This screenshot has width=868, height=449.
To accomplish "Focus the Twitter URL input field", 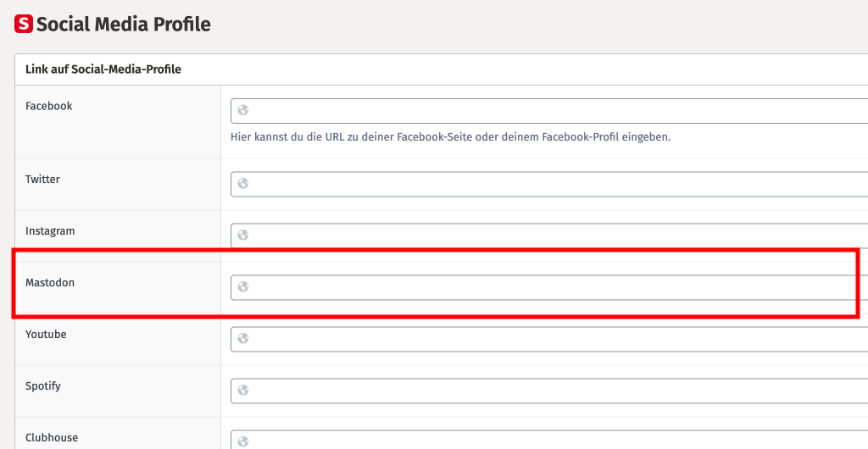I will pyautogui.click(x=551, y=184).
